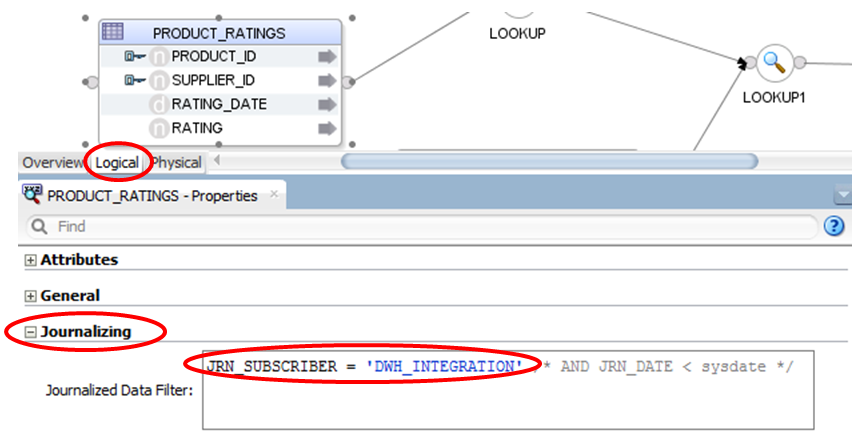This screenshot has height=444, width=858.
Task: Close the PRODUCT_RATINGS Properties tab
Action: point(274,194)
